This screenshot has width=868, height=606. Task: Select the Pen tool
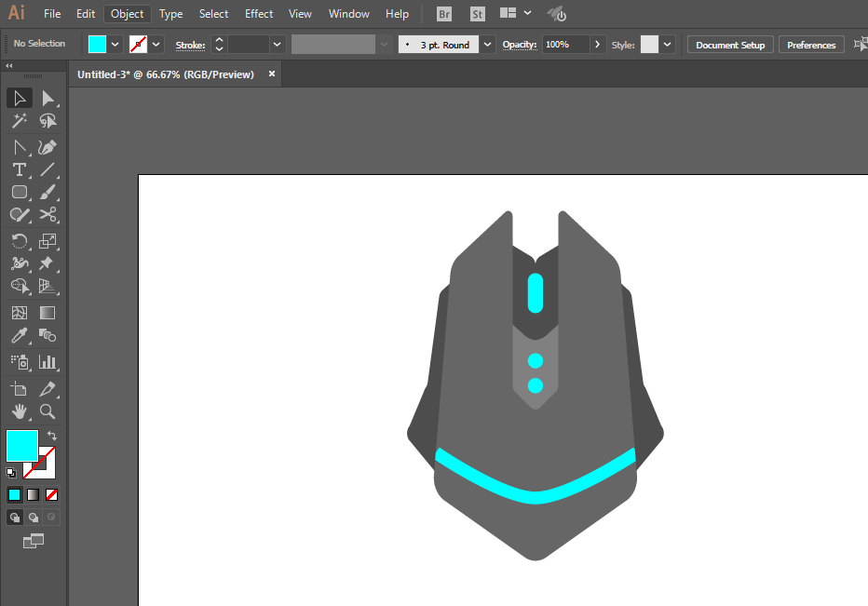[47, 148]
